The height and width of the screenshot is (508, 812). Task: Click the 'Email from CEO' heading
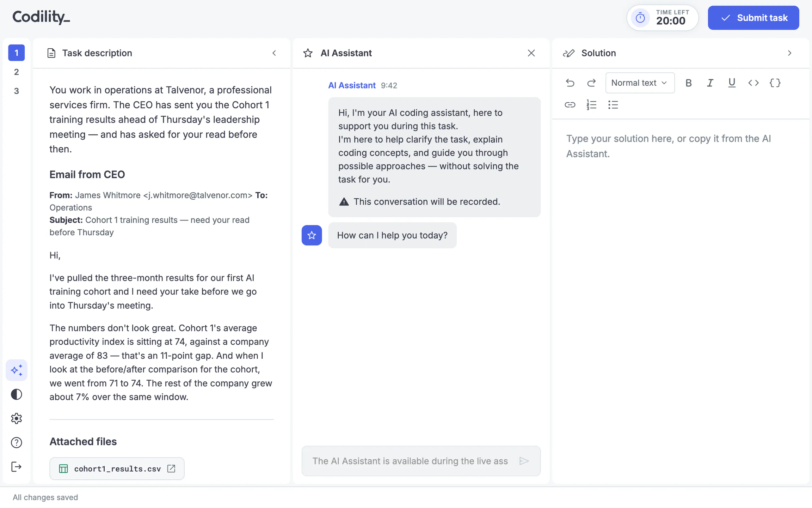click(x=87, y=175)
